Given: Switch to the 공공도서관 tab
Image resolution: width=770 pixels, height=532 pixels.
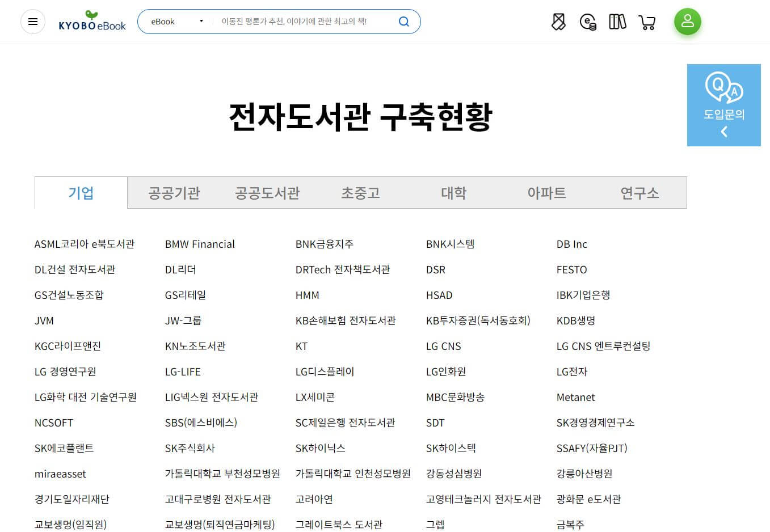Looking at the screenshot, I should pyautogui.click(x=267, y=193).
